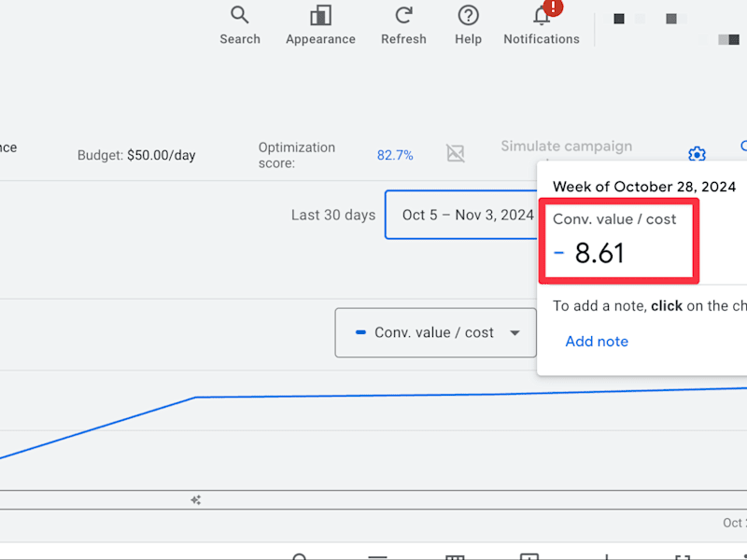Image resolution: width=747 pixels, height=560 pixels.
Task: Click the crossed-out image icon
Action: 456,153
